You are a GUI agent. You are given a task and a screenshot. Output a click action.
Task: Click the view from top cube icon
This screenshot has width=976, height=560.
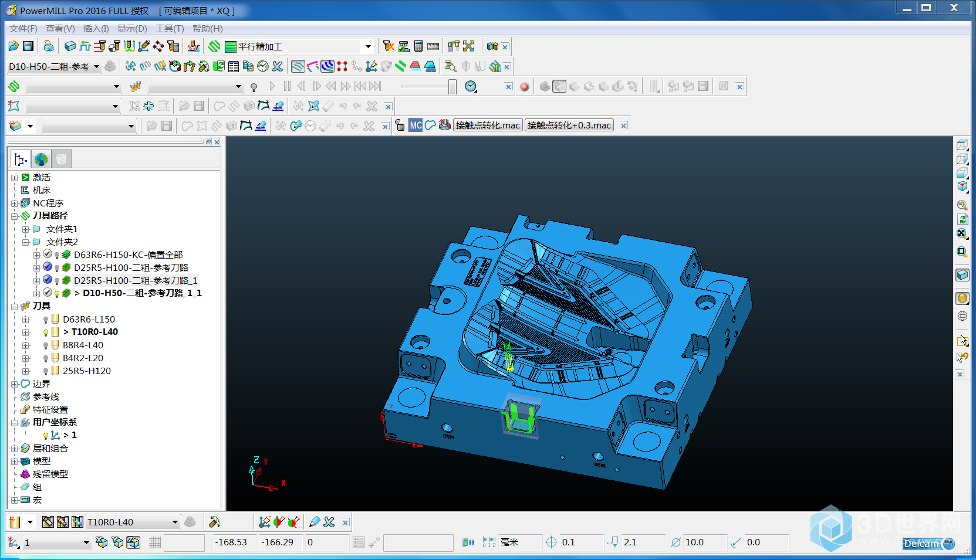[x=962, y=145]
